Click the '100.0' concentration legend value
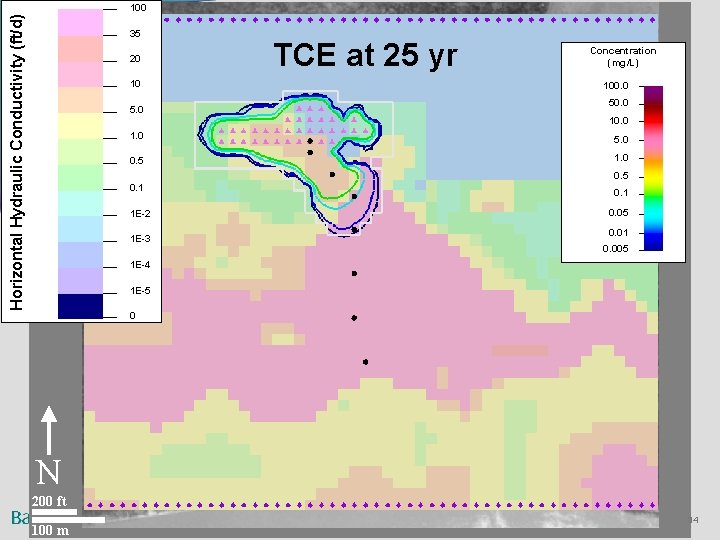The height and width of the screenshot is (540, 720). coord(616,86)
